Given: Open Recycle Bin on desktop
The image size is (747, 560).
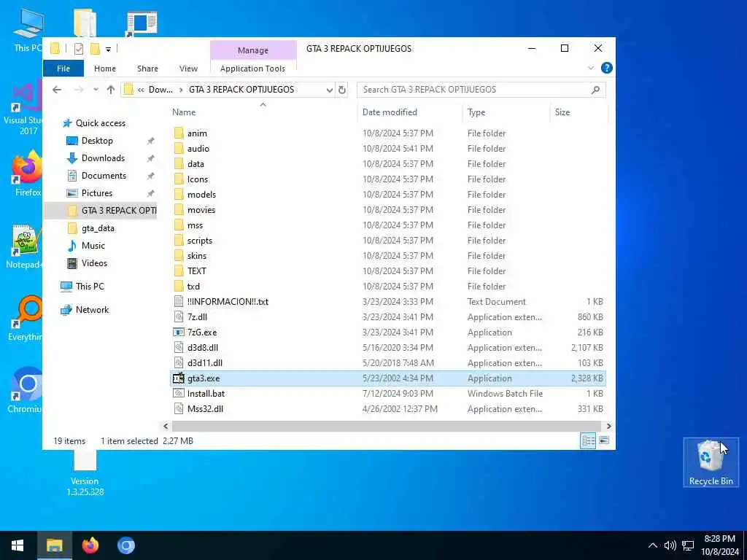Looking at the screenshot, I should pyautogui.click(x=711, y=462).
